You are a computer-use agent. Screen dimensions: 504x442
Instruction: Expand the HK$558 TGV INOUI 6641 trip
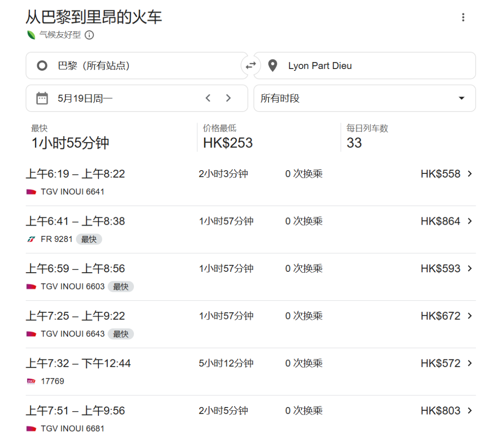click(x=469, y=174)
